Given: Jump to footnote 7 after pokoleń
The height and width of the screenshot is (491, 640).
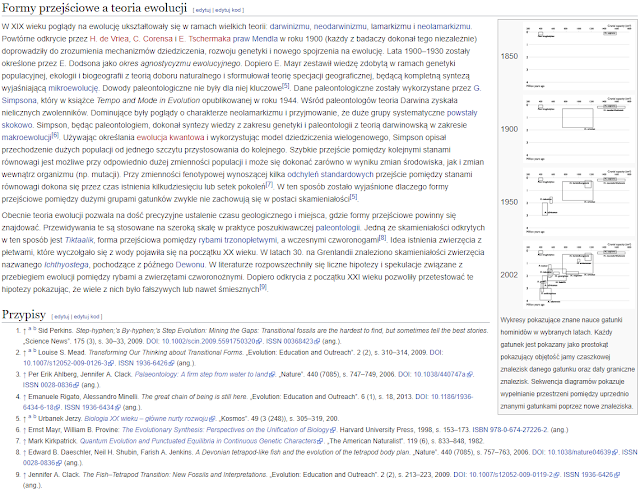Looking at the screenshot, I should tap(269, 184).
